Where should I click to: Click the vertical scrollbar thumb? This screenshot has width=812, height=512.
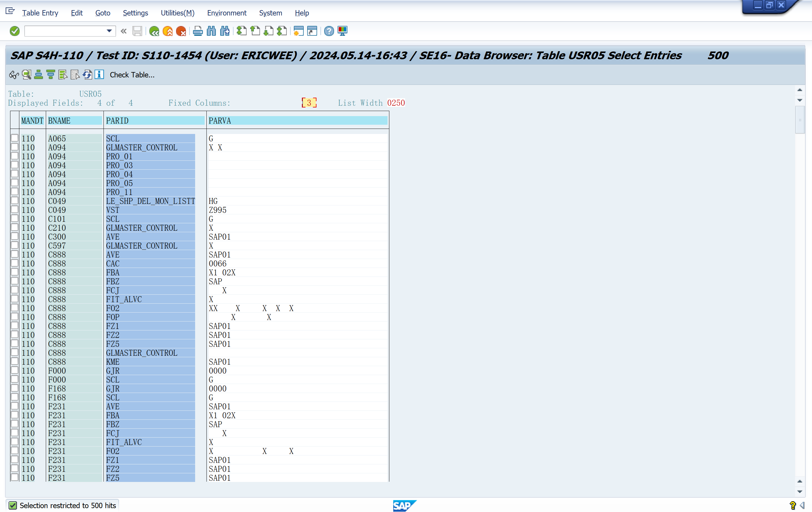click(800, 120)
